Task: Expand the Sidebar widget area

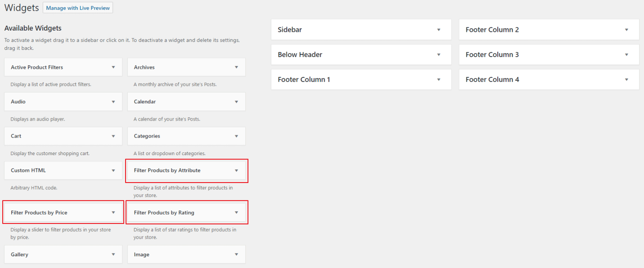Action: coord(360,29)
